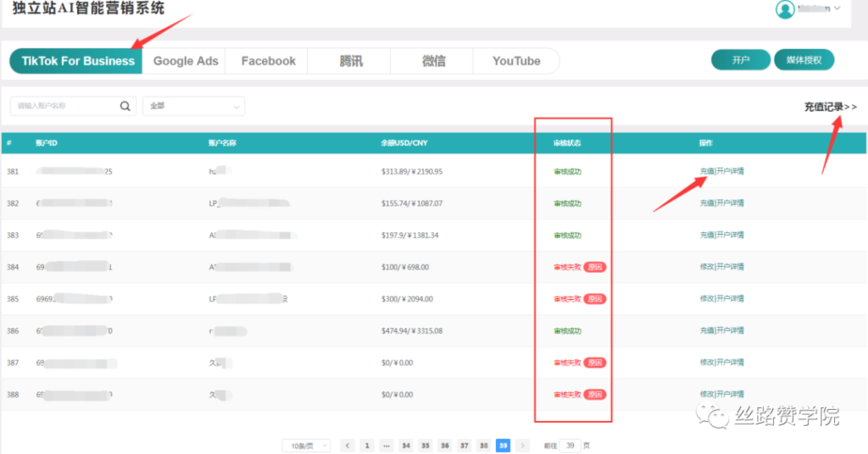Open 开户详情 for row 382
Viewport: 868px width, 454px height.
[x=730, y=203]
